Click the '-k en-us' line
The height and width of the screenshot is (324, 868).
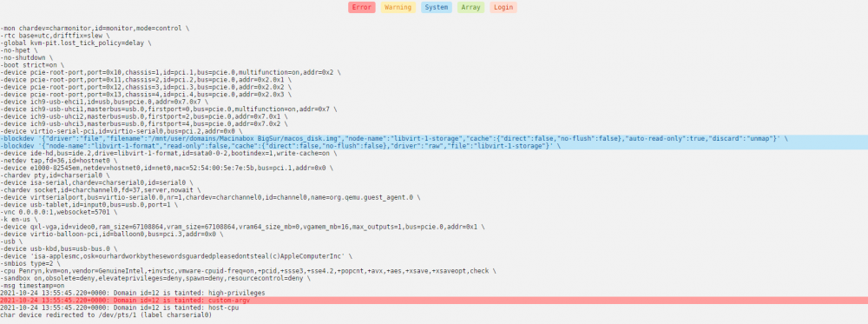coord(19,219)
